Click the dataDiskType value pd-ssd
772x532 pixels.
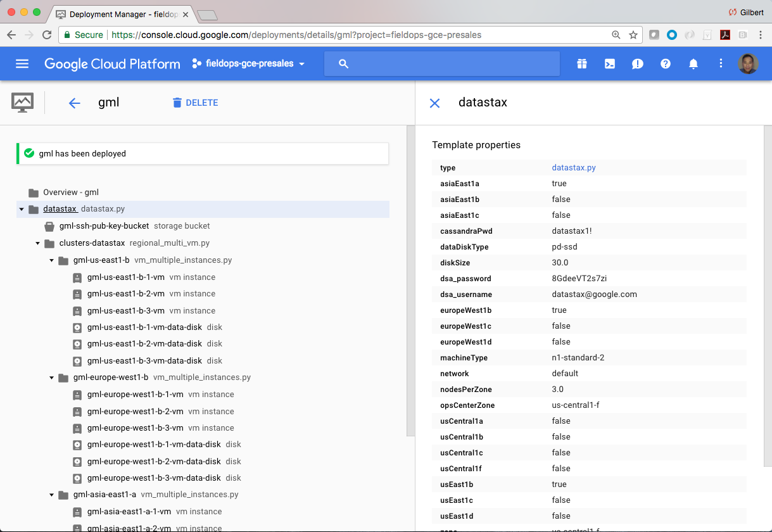click(565, 247)
